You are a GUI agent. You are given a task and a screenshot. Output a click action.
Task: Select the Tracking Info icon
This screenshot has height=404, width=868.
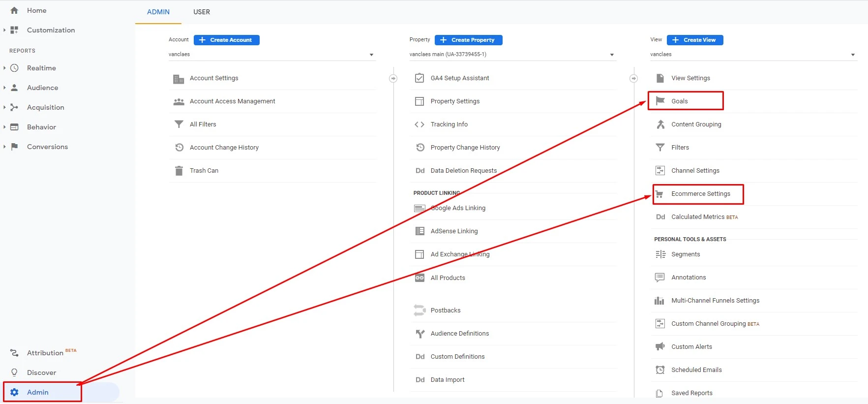(x=419, y=124)
